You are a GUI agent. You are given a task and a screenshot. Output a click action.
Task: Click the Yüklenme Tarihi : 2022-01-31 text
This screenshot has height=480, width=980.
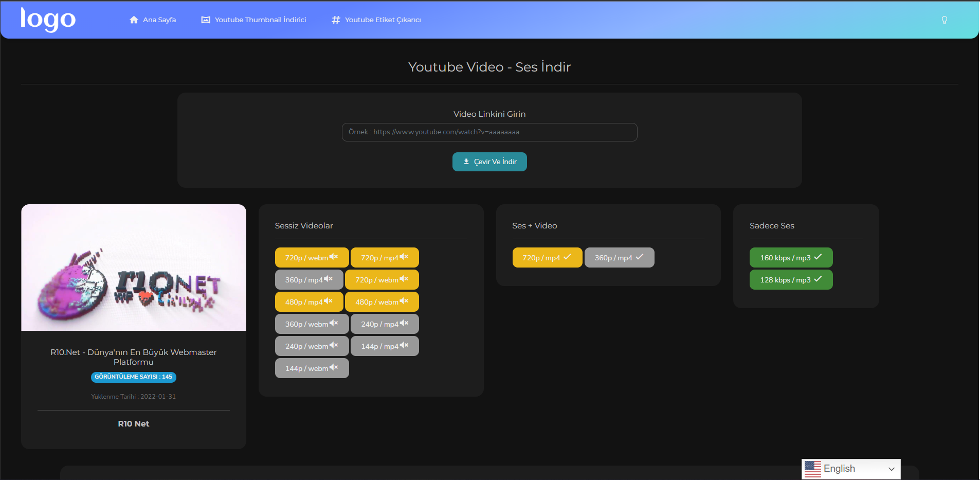pyautogui.click(x=134, y=397)
